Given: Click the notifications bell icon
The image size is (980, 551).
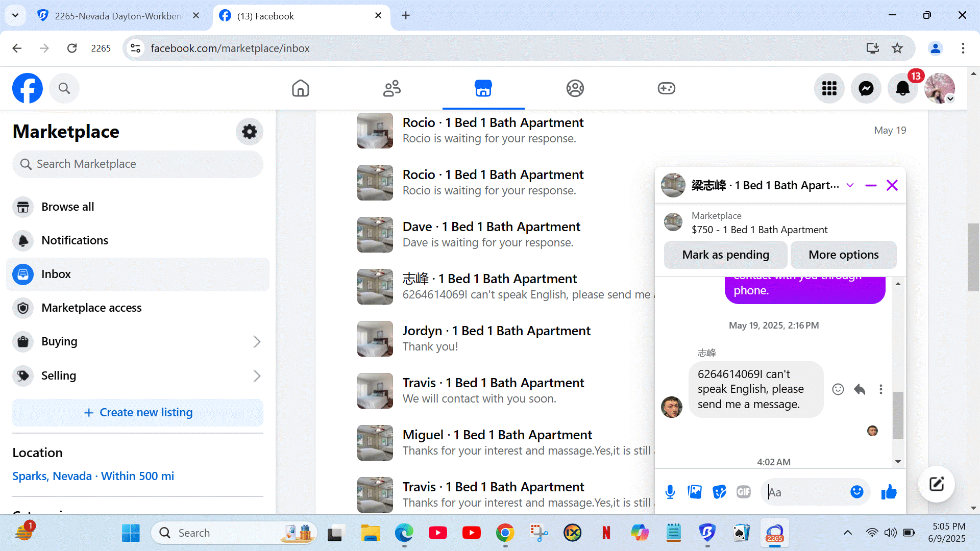Looking at the screenshot, I should pyautogui.click(x=902, y=88).
